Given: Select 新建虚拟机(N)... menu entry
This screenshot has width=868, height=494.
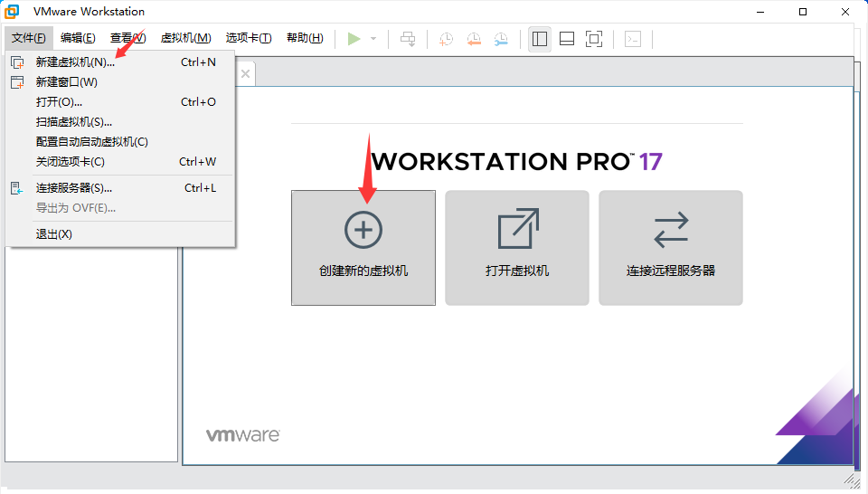Looking at the screenshot, I should click(119, 62).
